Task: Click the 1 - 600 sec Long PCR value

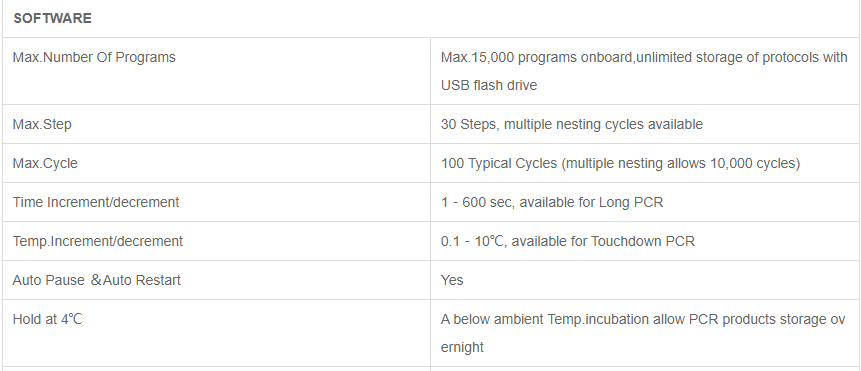Action: [x=552, y=203]
